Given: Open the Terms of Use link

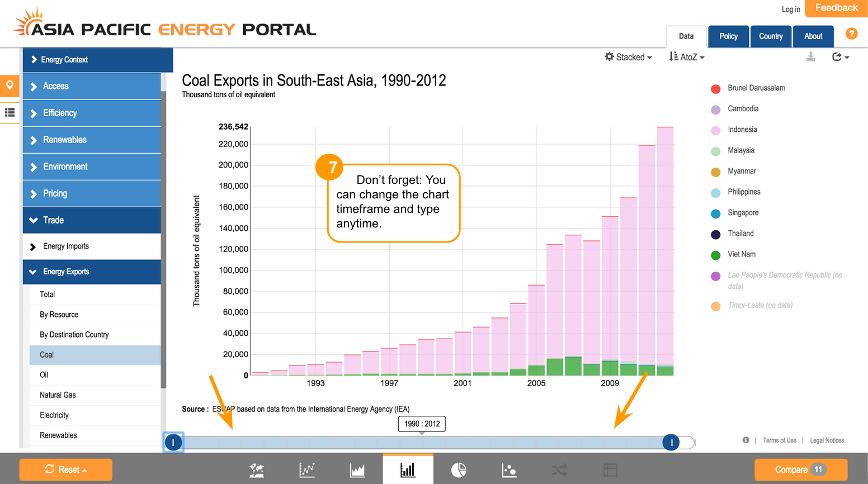Looking at the screenshot, I should pos(779,440).
